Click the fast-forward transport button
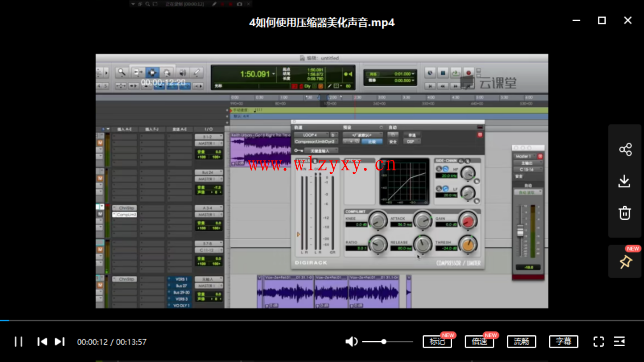This screenshot has height=362, width=644. (455, 86)
